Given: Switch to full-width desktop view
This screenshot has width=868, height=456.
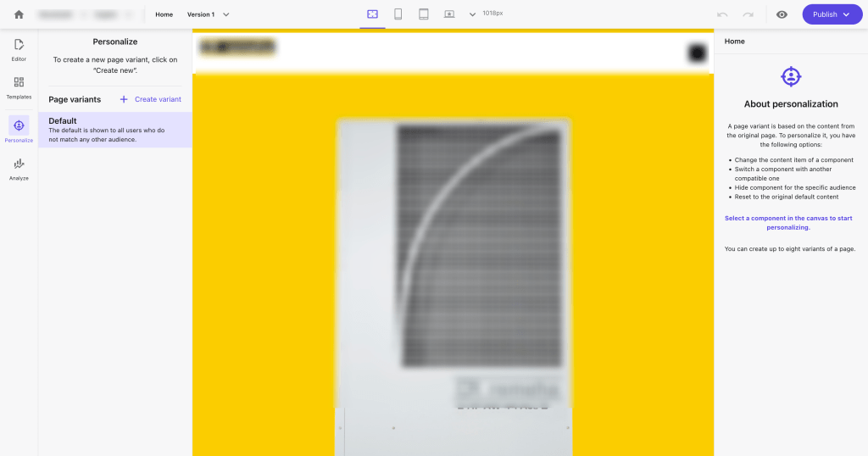Looking at the screenshot, I should point(373,14).
